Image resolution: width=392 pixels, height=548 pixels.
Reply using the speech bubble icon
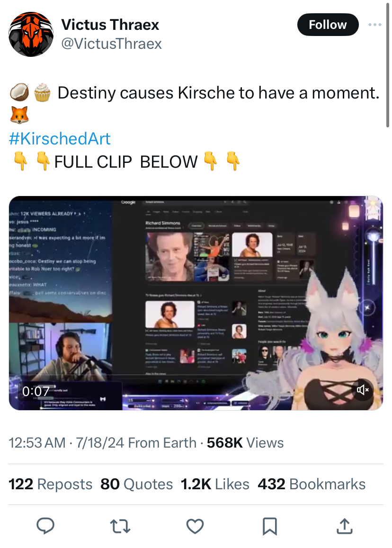pyautogui.click(x=45, y=526)
